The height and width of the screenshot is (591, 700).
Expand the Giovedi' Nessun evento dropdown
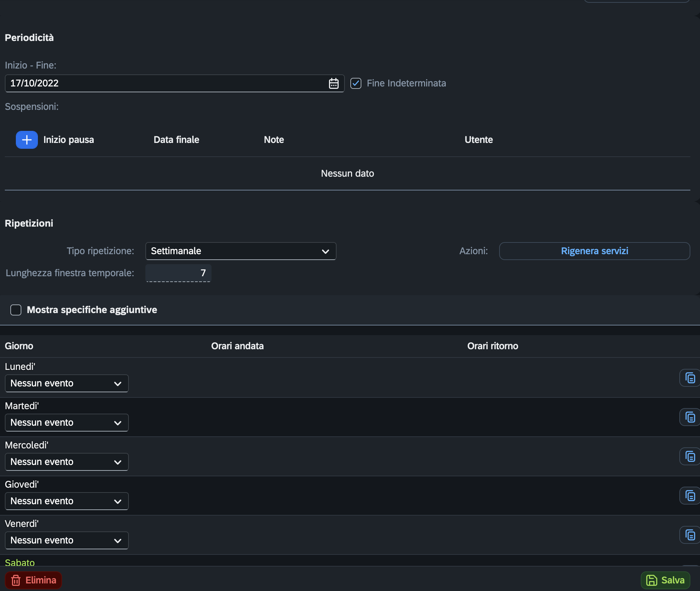[x=67, y=501]
